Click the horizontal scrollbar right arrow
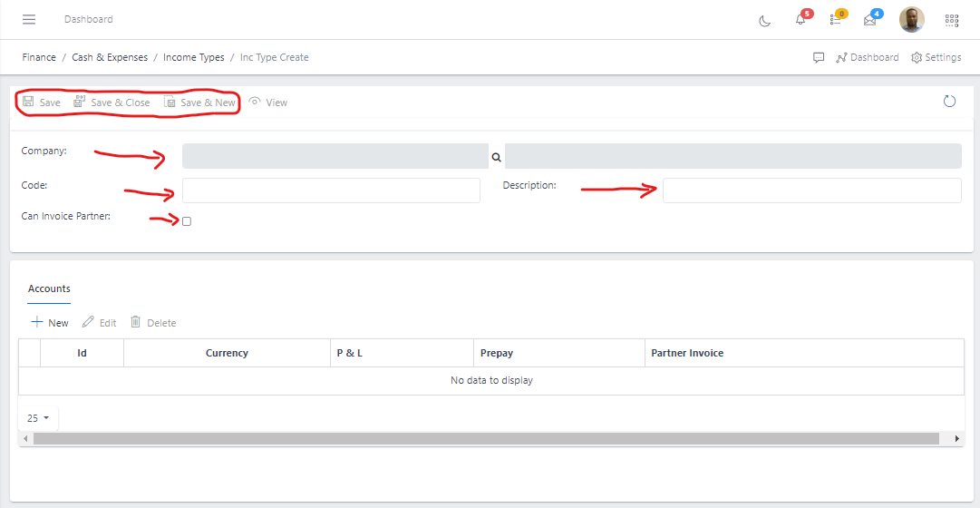Screen dimensions: 980x508 click(956, 439)
